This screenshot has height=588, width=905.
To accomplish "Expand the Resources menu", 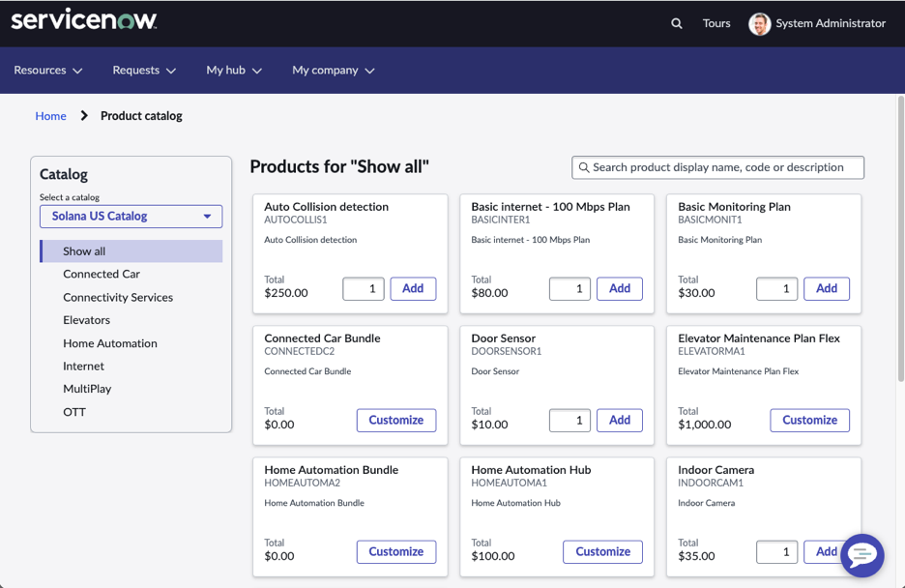I will (x=48, y=70).
